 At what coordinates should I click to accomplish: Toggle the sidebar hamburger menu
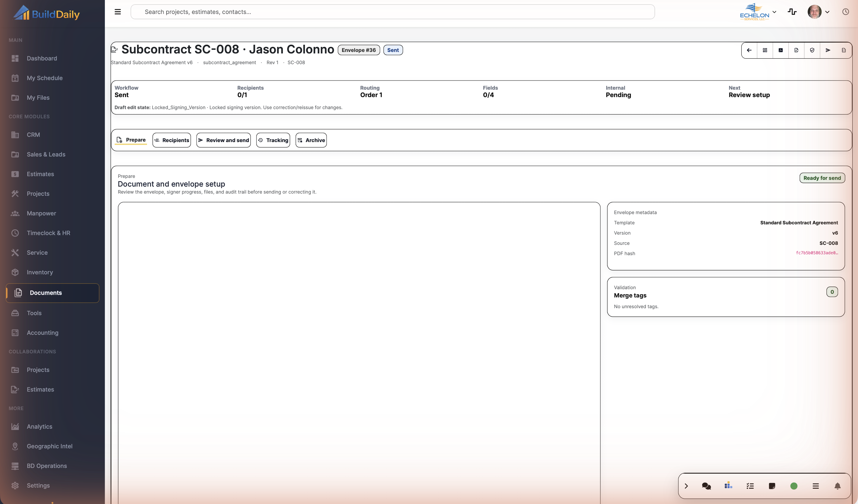(118, 12)
